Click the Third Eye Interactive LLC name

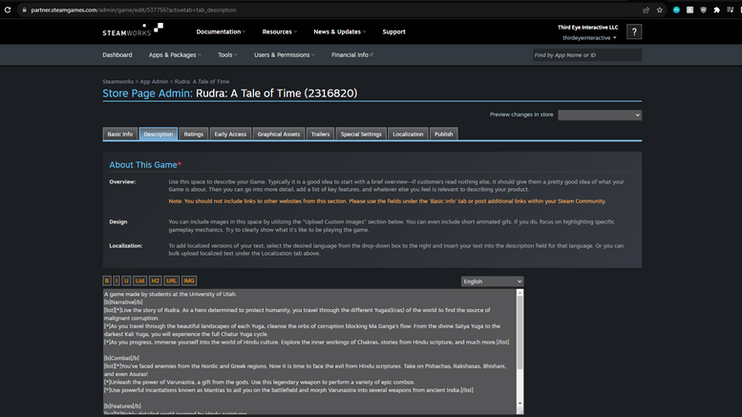(587, 27)
